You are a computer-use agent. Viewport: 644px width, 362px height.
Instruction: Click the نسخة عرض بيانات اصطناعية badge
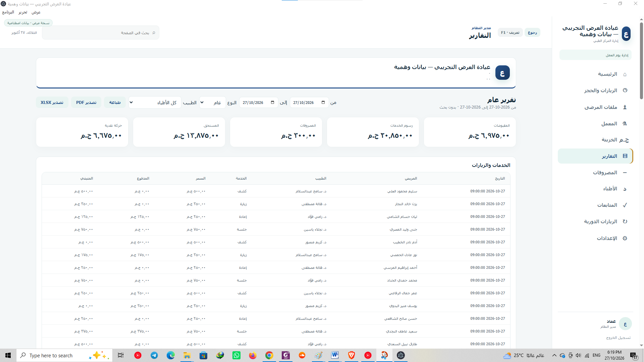coord(29,23)
